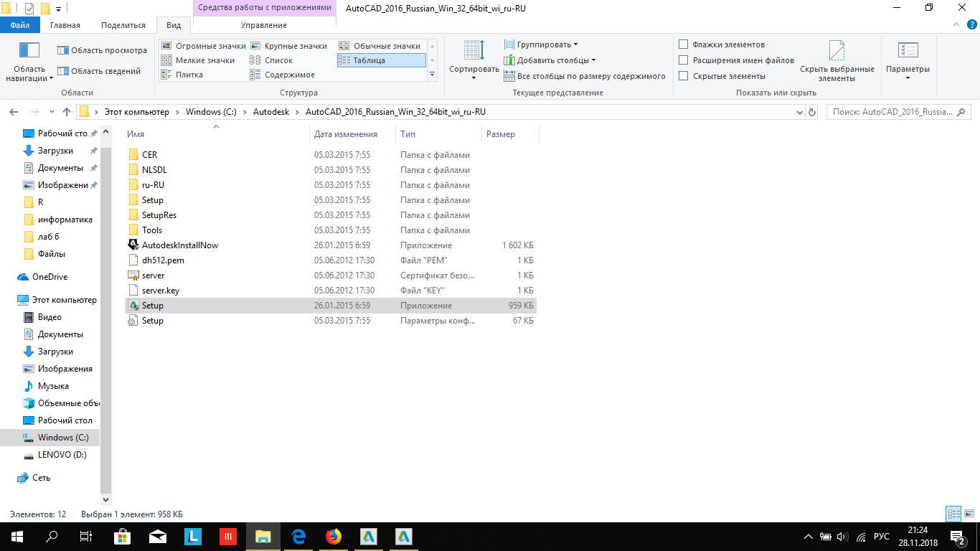Select the Setup application file (959 КБ)
The width and height of the screenshot is (980, 551).
331,306
